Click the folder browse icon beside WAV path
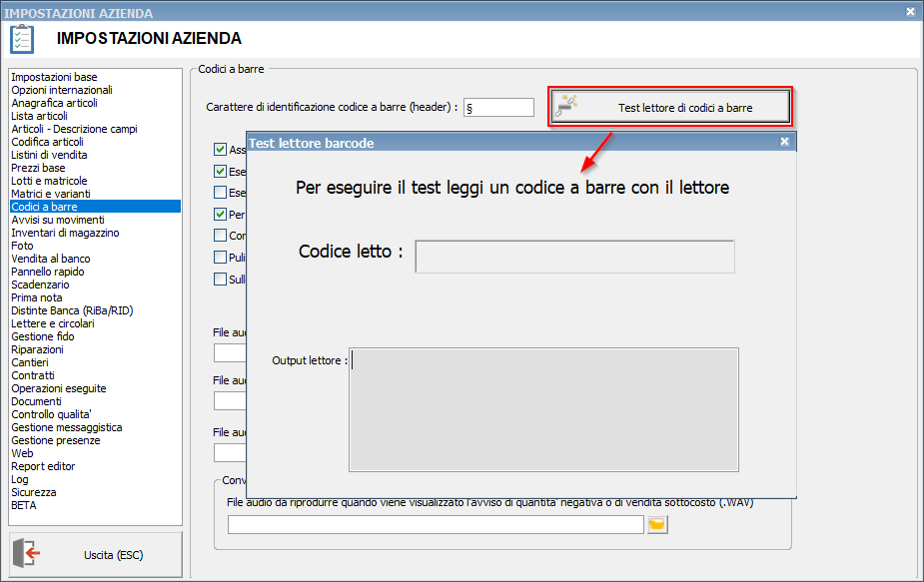The height and width of the screenshot is (582, 924). (656, 524)
